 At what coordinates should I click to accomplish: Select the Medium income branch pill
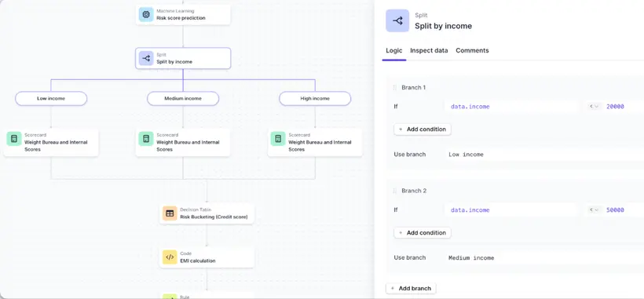pyautogui.click(x=183, y=98)
